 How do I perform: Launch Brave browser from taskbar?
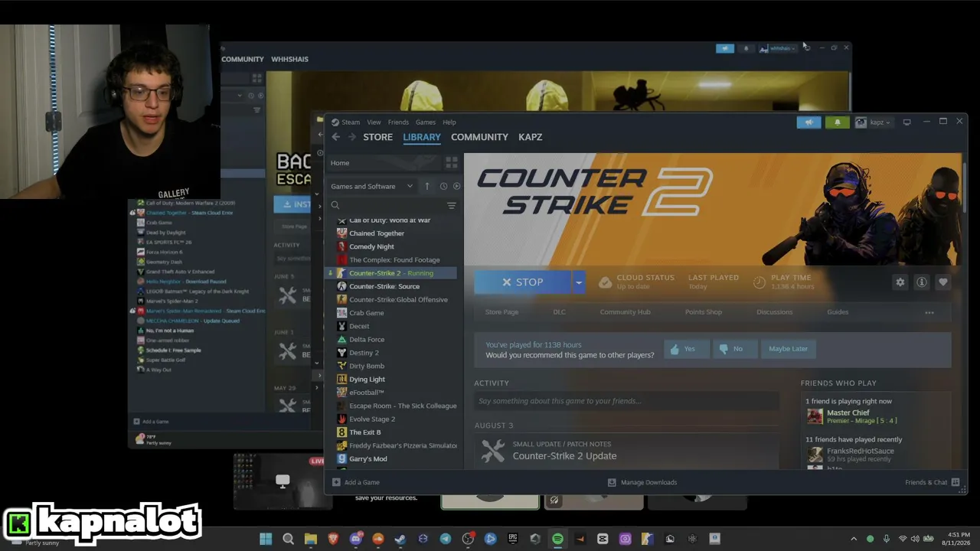coord(333,539)
